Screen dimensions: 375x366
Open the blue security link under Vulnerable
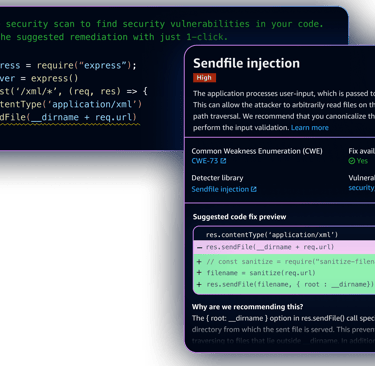click(362, 188)
